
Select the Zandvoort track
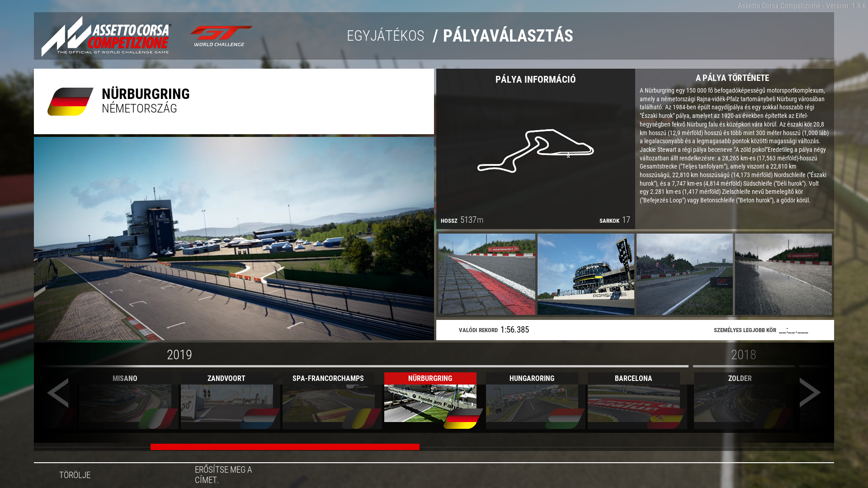tap(226, 400)
